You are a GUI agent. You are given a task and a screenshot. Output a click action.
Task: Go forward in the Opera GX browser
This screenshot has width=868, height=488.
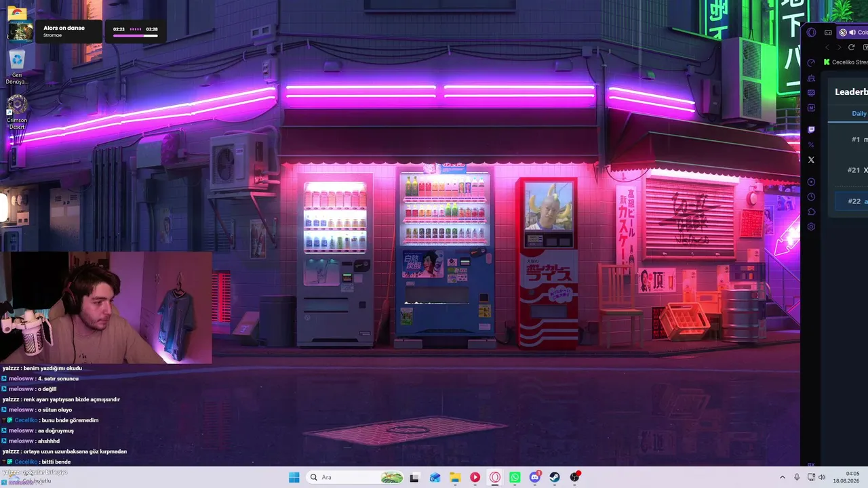pos(840,47)
